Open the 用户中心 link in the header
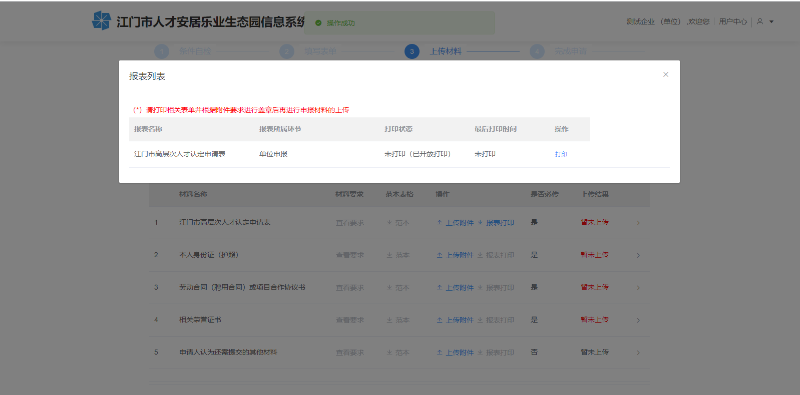The height and width of the screenshot is (395, 800). (x=733, y=21)
